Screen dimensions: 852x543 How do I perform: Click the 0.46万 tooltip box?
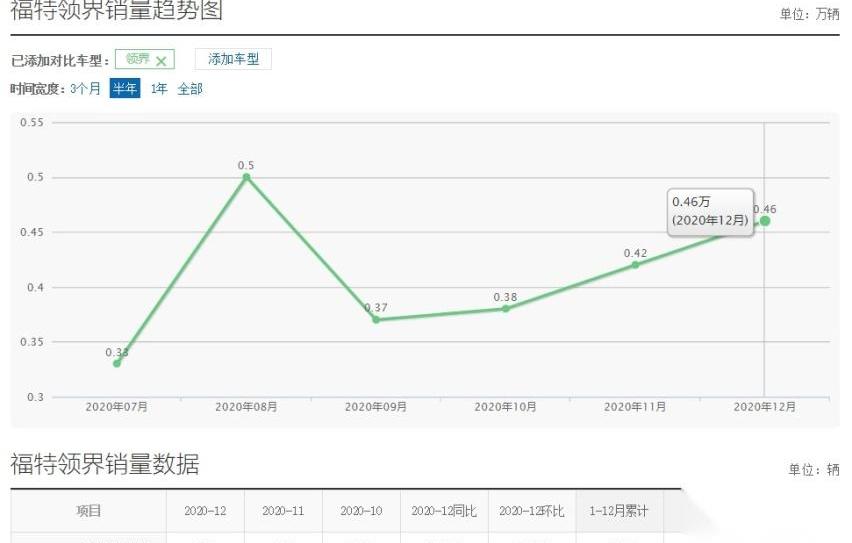(x=710, y=211)
